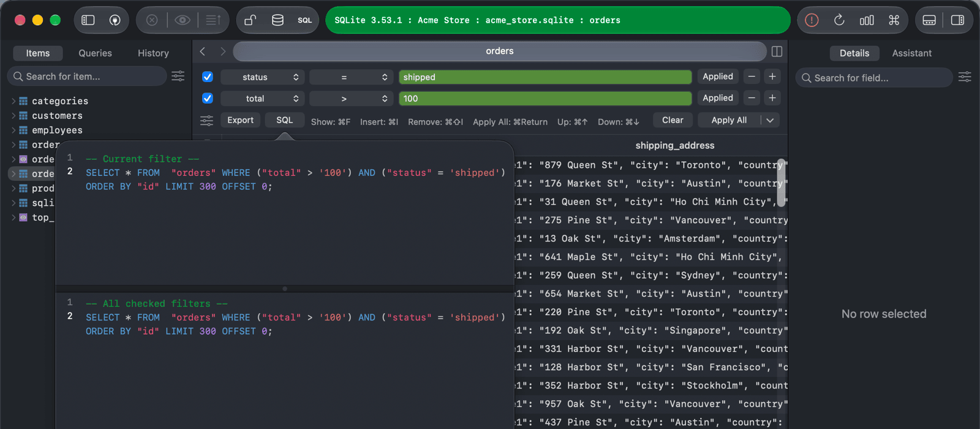Image resolution: width=980 pixels, height=429 pixels.
Task: Toggle the bottom console panel icon
Action: coord(929,20)
